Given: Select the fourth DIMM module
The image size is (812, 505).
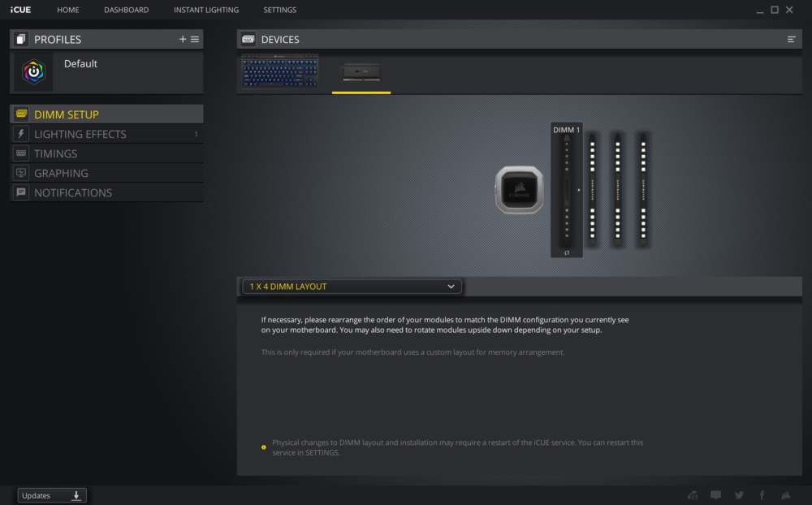Looking at the screenshot, I should [643, 190].
